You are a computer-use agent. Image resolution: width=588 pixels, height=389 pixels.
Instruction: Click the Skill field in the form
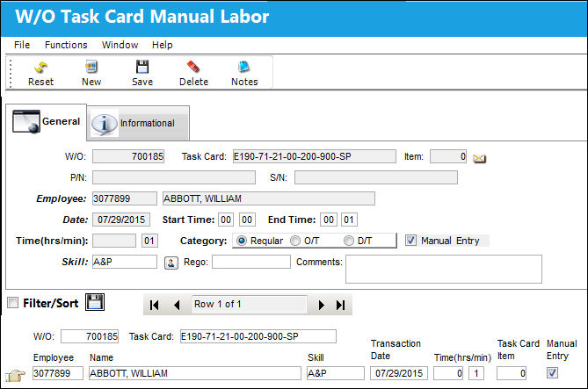(x=125, y=262)
